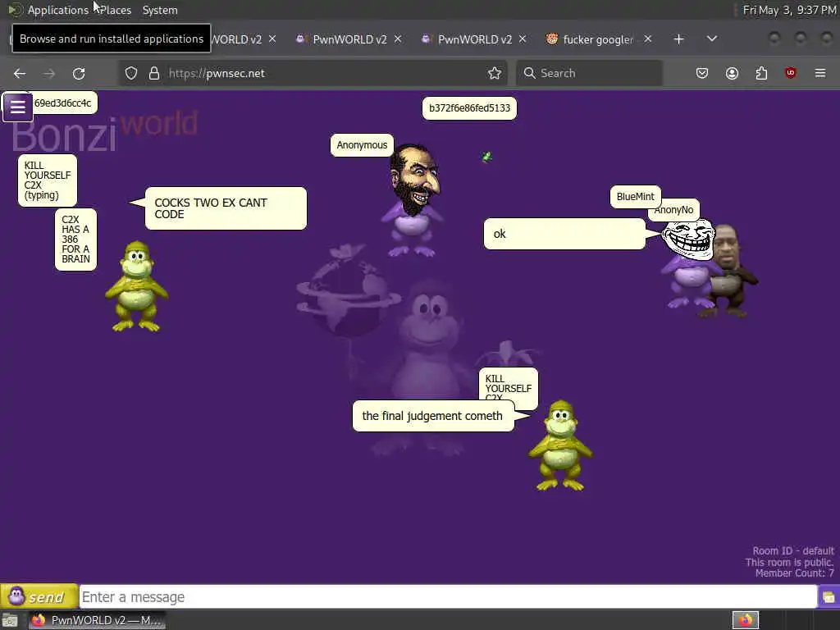Click the Anonymous name tag
The image size is (840, 630).
pos(362,145)
